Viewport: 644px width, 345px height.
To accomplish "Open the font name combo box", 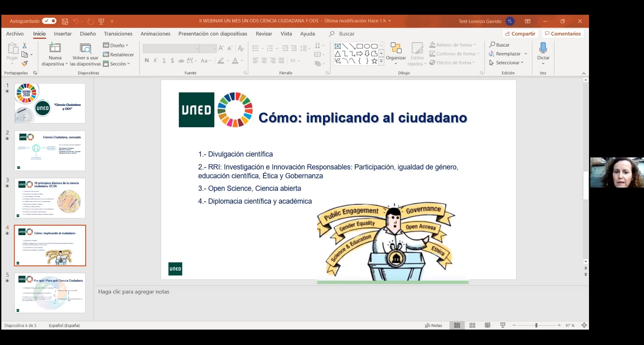I will 171,49.
